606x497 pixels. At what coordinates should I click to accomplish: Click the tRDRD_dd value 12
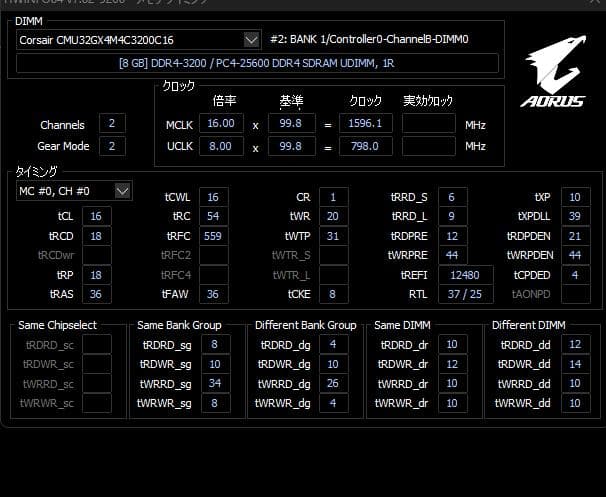tap(575, 344)
